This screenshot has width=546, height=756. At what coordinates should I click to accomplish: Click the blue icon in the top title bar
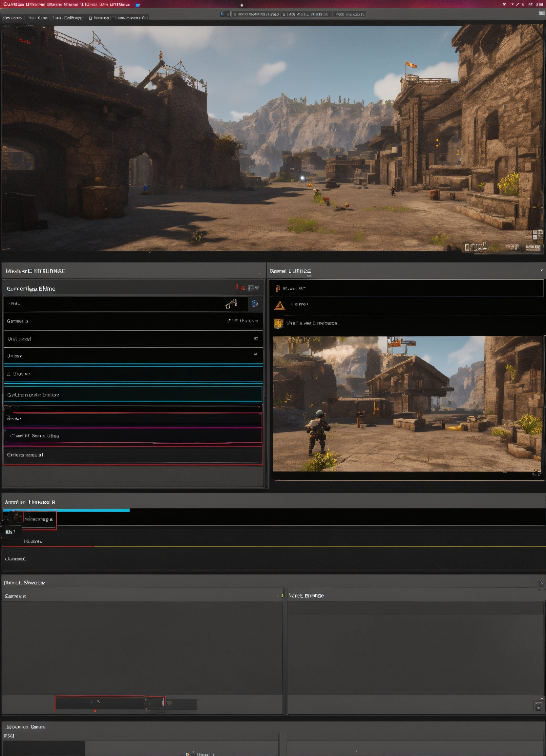tap(138, 5)
